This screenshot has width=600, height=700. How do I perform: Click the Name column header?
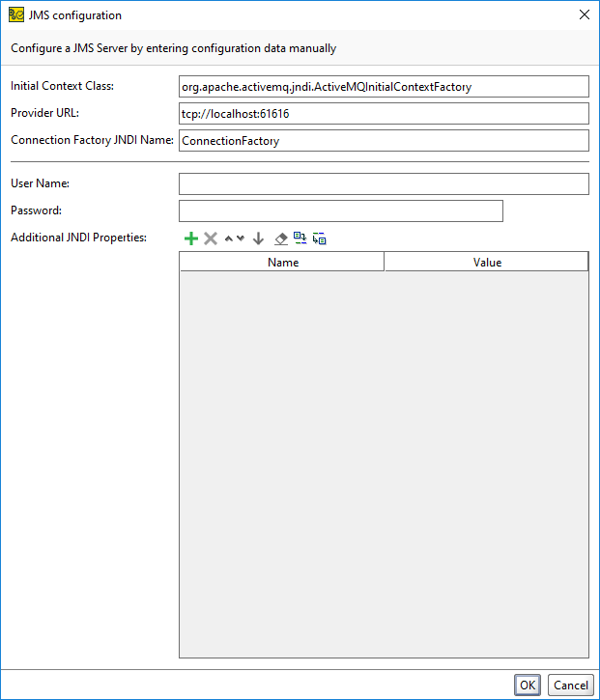click(282, 262)
